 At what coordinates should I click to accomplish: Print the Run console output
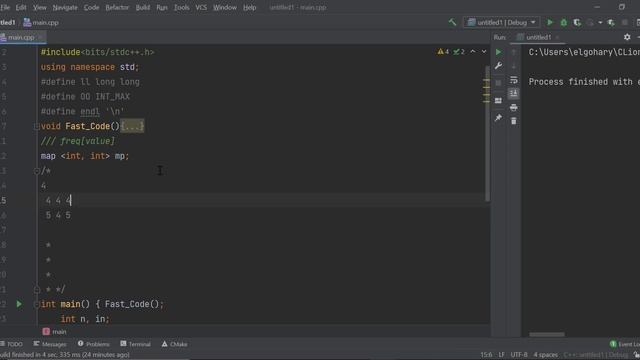514,107
